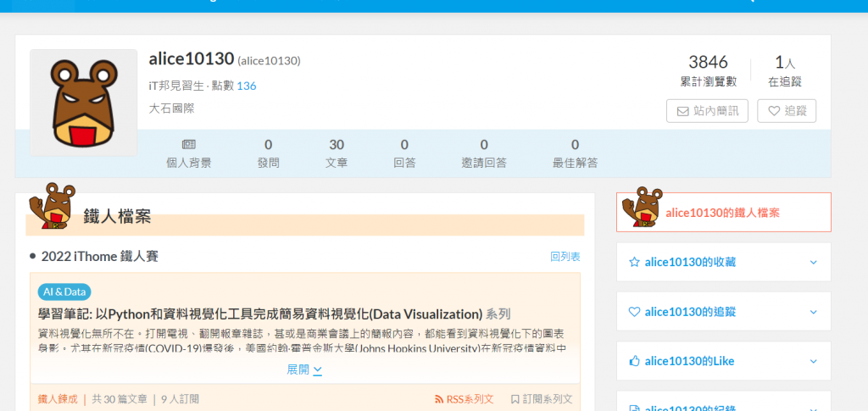Click the 追蹤 follow button
This screenshot has height=411, width=868.
coord(787,111)
